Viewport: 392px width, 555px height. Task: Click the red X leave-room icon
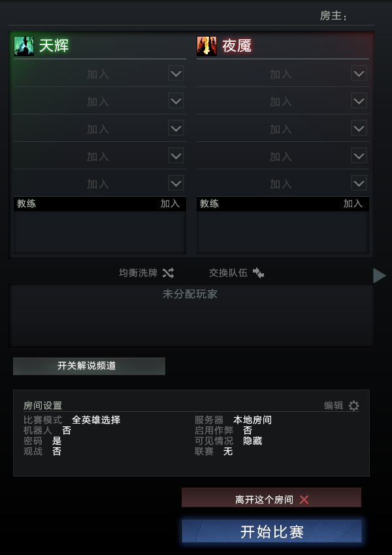[x=304, y=499]
